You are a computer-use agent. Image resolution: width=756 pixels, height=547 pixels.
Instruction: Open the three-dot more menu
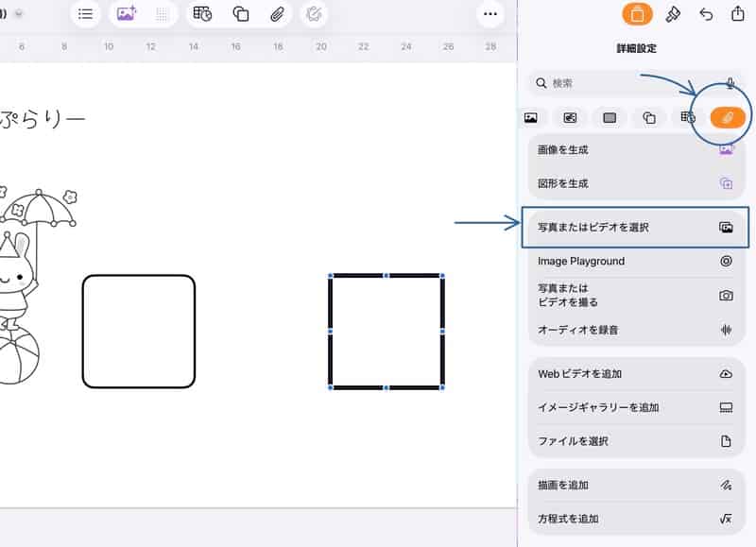point(490,14)
